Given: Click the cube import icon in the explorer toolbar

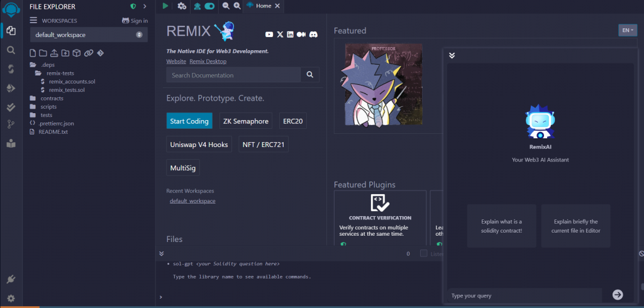Looking at the screenshot, I should coord(76,53).
